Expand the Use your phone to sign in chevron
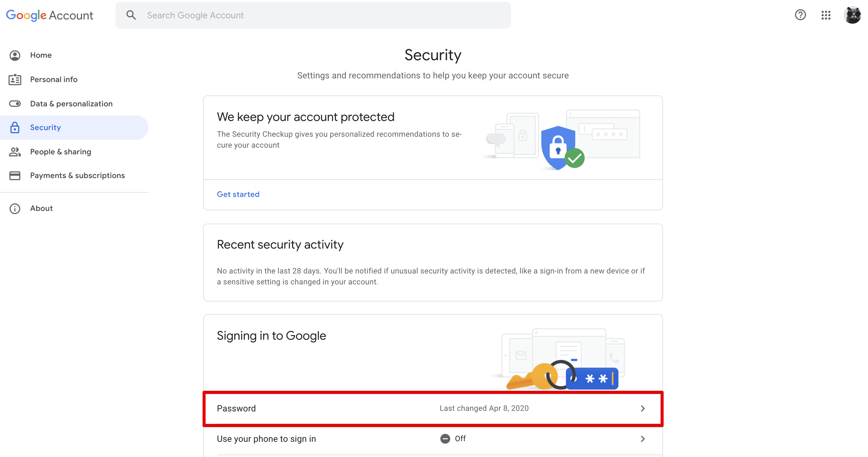The width and height of the screenshot is (868, 457). (644, 438)
